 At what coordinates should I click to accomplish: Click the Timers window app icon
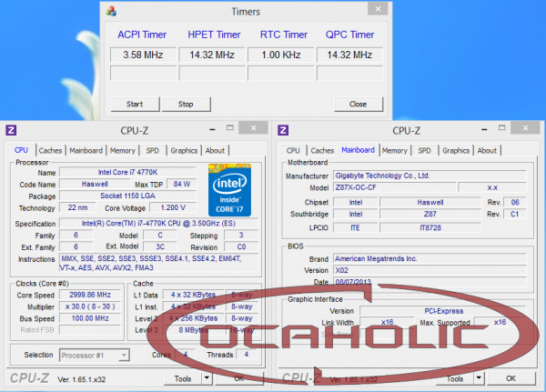point(111,11)
